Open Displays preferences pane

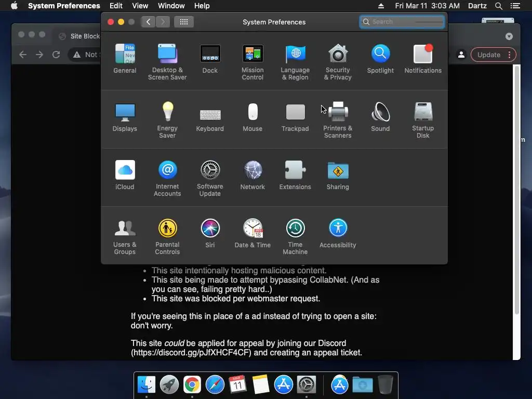125,117
